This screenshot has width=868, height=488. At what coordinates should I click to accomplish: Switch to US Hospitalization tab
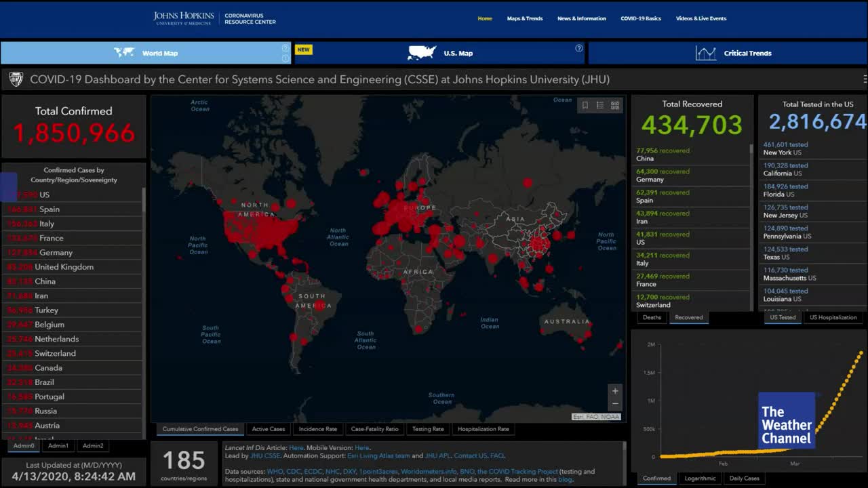point(833,317)
